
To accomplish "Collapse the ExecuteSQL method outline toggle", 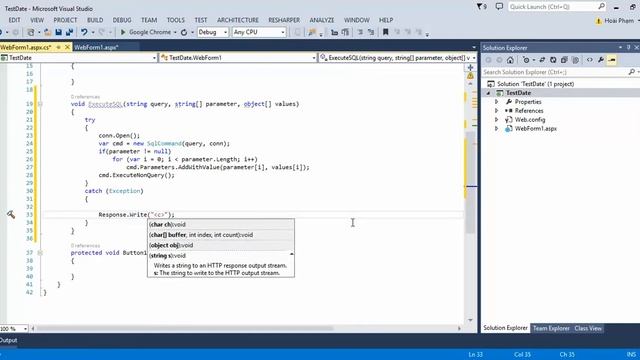I will click(x=40, y=104).
